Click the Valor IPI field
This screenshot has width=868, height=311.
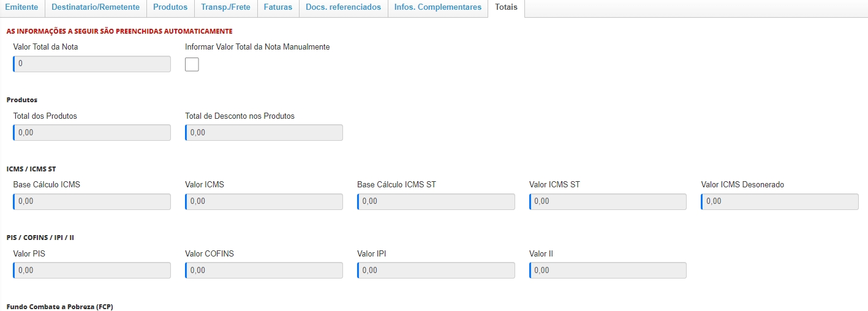[x=436, y=270]
